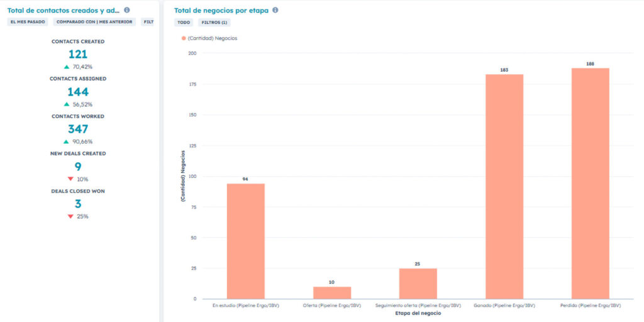Screen dimensions: 644x322
Task: Toggle the (Cantidad) Negocios legend dot
Action: tap(184, 38)
